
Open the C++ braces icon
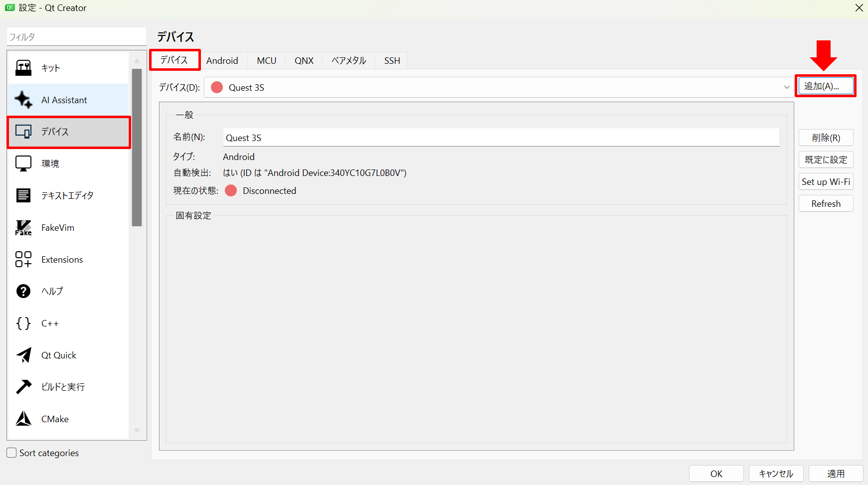(23, 323)
